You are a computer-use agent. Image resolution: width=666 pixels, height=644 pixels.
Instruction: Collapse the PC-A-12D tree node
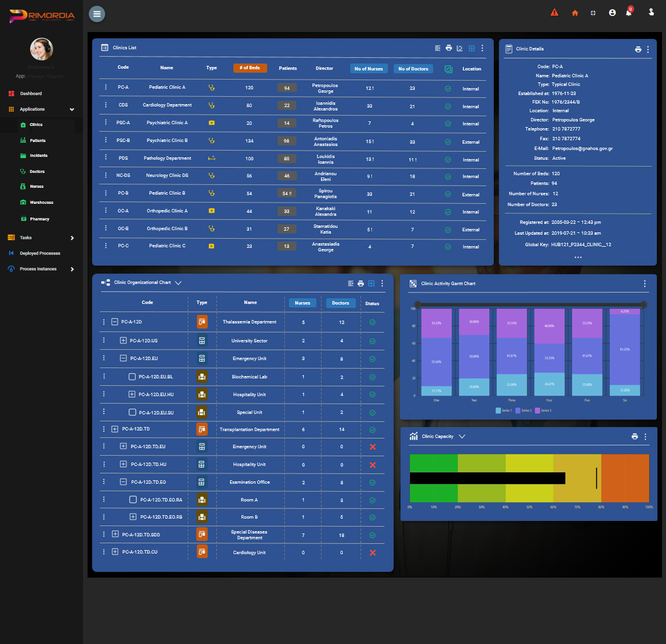(114, 322)
